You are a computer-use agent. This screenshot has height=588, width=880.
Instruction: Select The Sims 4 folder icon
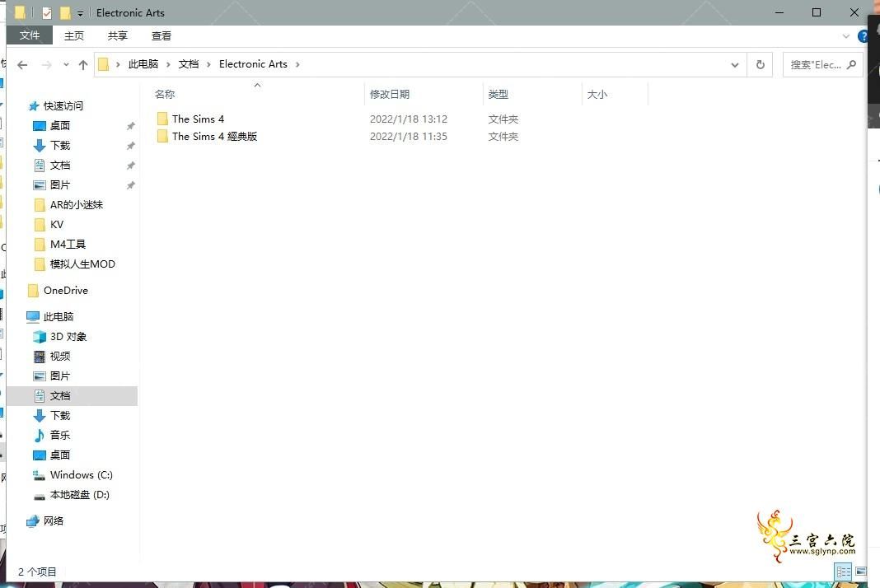coord(163,119)
